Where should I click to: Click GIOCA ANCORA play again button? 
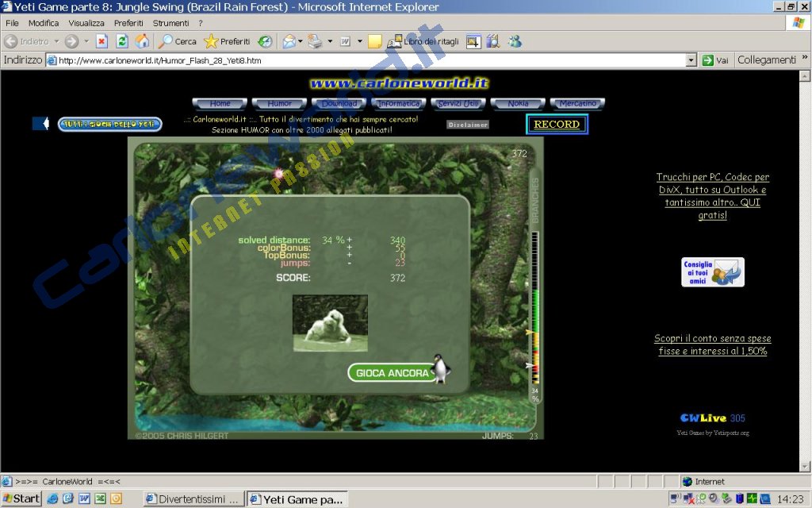392,373
